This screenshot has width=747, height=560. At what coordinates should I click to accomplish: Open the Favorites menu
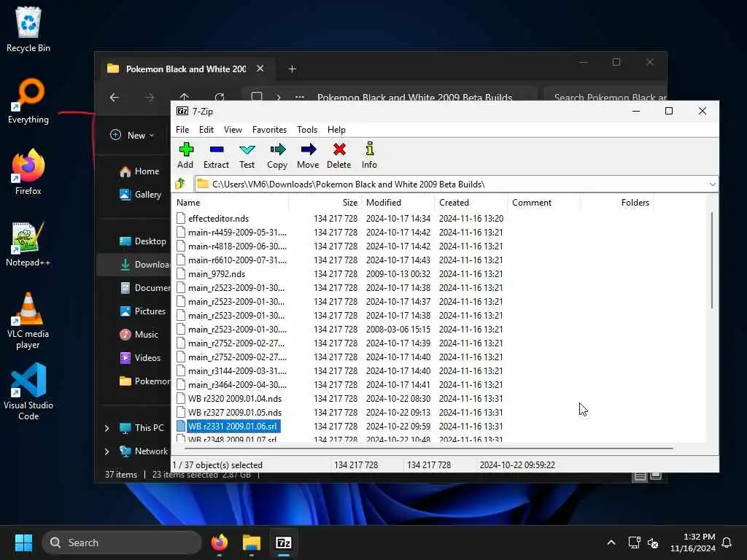(x=270, y=130)
